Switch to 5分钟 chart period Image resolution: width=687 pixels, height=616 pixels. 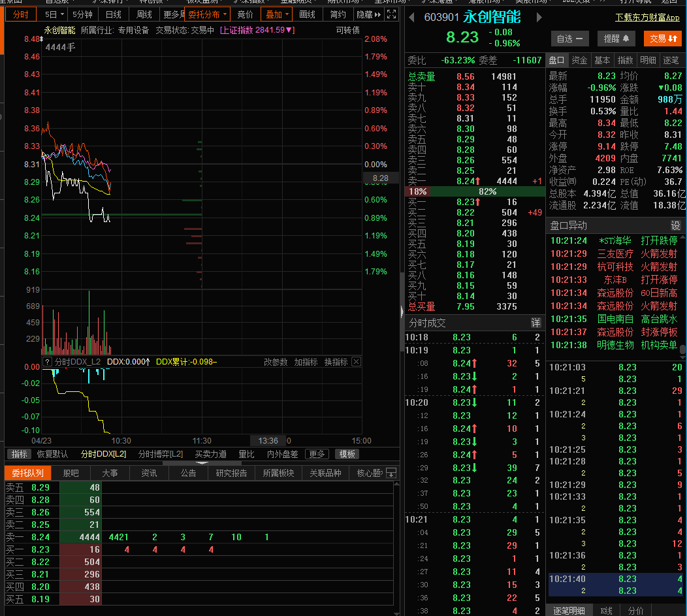click(x=82, y=14)
